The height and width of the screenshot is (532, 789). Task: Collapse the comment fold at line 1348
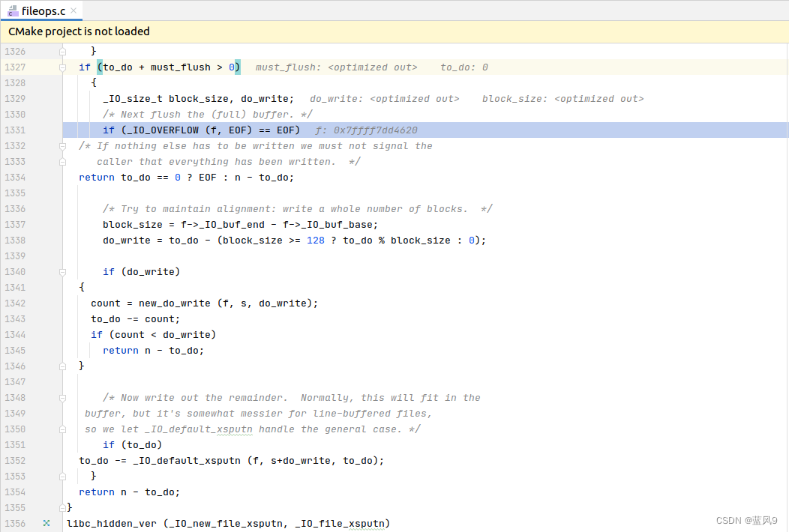[62, 397]
